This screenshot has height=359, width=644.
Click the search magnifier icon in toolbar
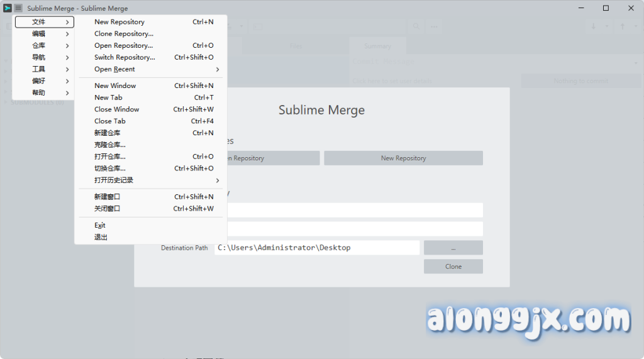(416, 26)
